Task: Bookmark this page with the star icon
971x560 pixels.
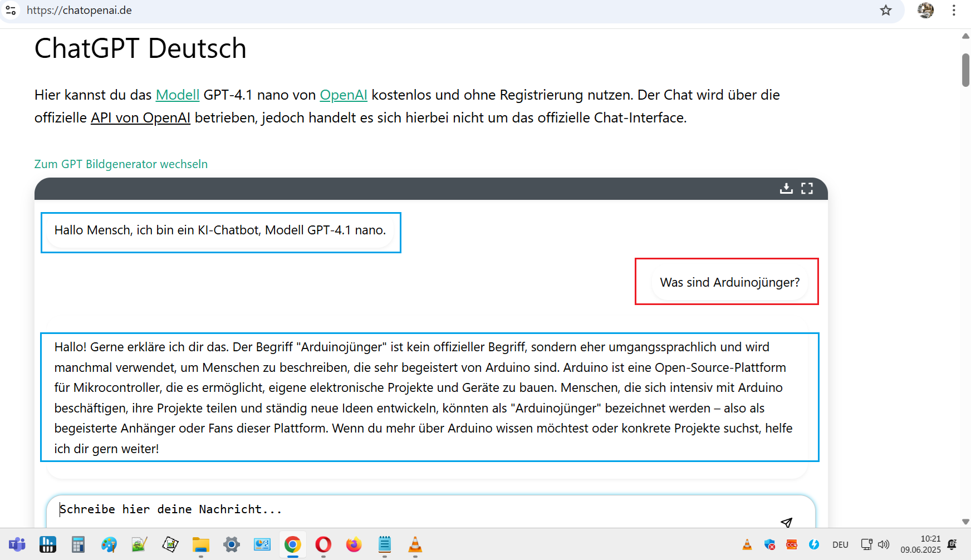Action: coord(886,11)
